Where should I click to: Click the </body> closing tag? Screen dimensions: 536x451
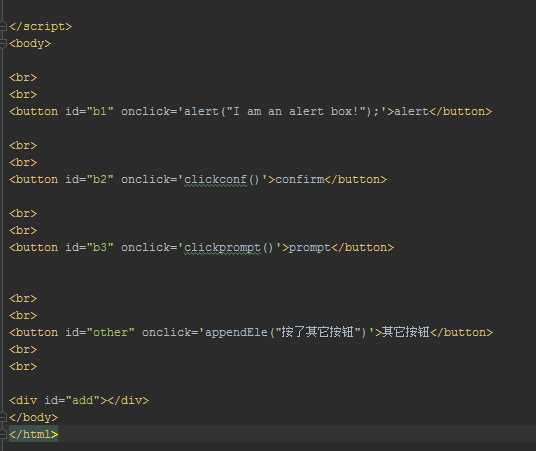click(x=34, y=417)
